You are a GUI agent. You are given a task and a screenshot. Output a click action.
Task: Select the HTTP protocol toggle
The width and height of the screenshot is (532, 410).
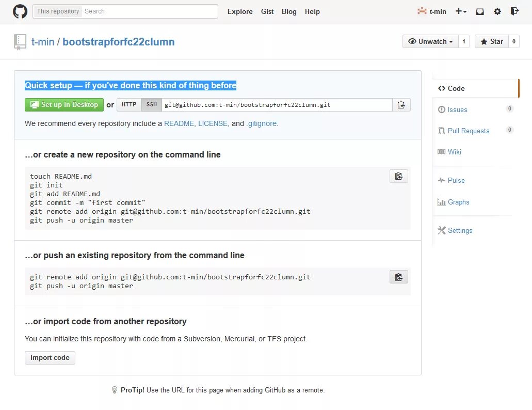129,105
